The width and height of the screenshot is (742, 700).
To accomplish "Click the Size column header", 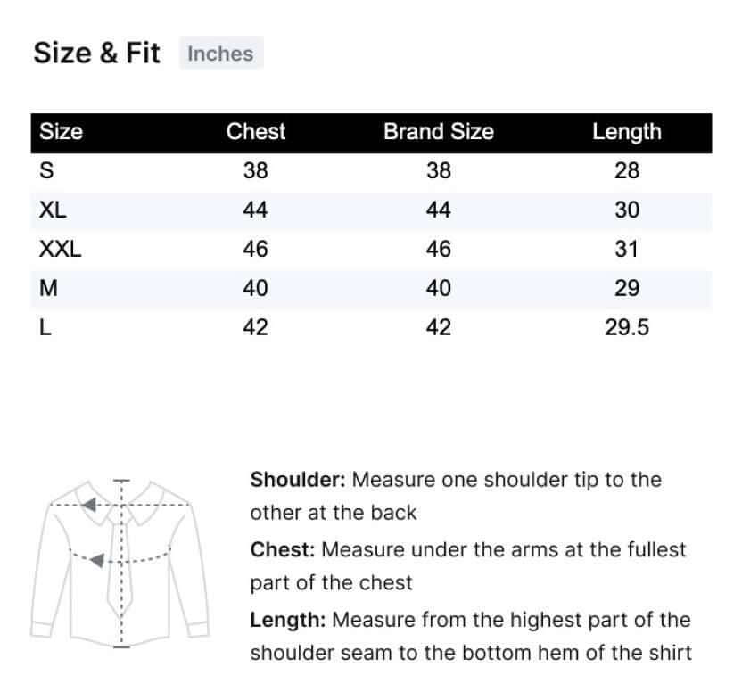I will 62,132.
